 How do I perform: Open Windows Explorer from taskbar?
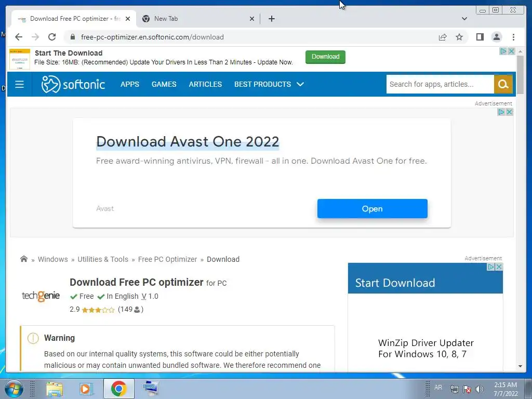pyautogui.click(x=54, y=389)
